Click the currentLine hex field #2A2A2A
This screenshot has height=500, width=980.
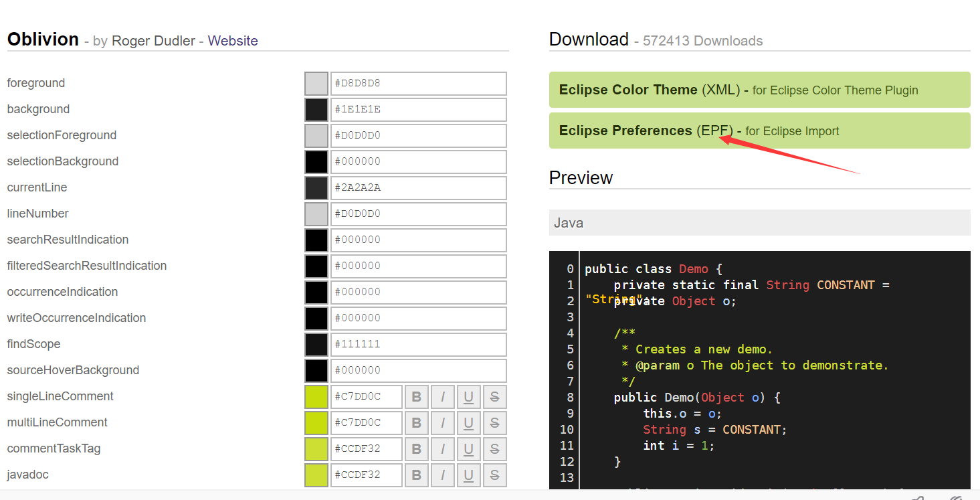tap(419, 188)
